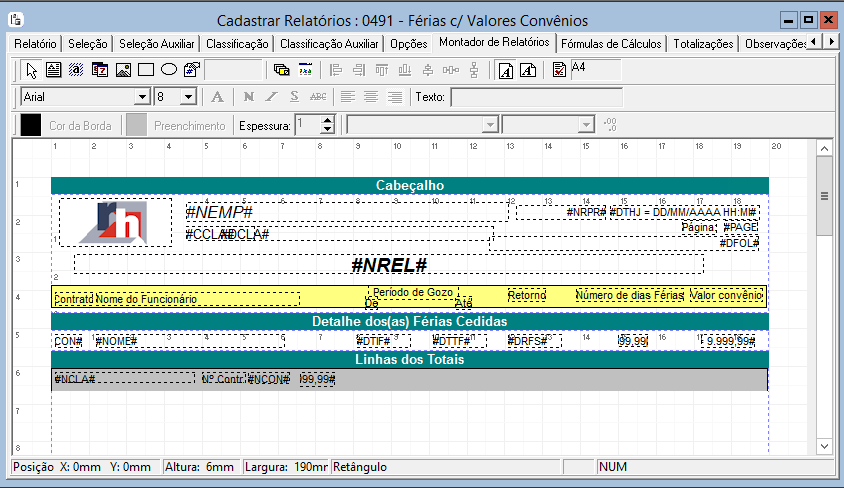
Task: Select the arrow pointer tool
Action: pos(32,70)
